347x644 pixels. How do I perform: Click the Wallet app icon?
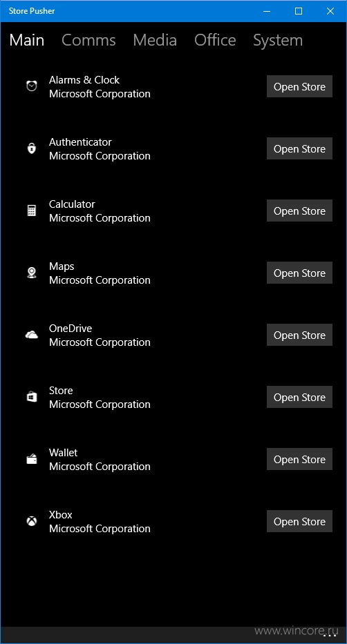(x=32, y=459)
